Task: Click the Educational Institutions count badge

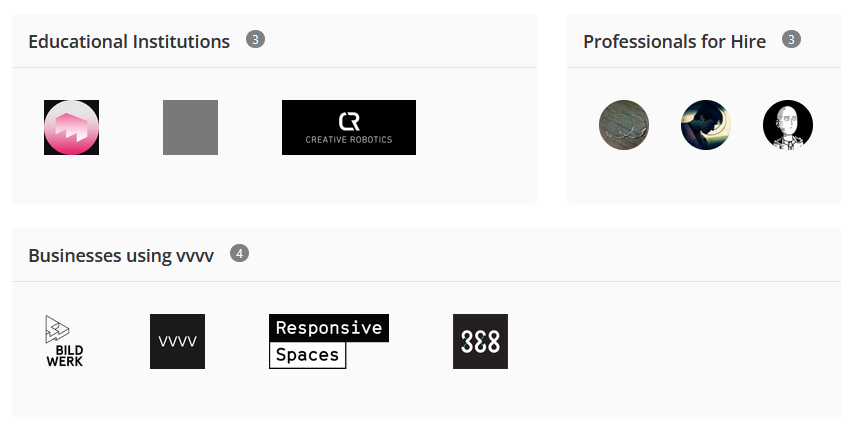Action: [255, 39]
